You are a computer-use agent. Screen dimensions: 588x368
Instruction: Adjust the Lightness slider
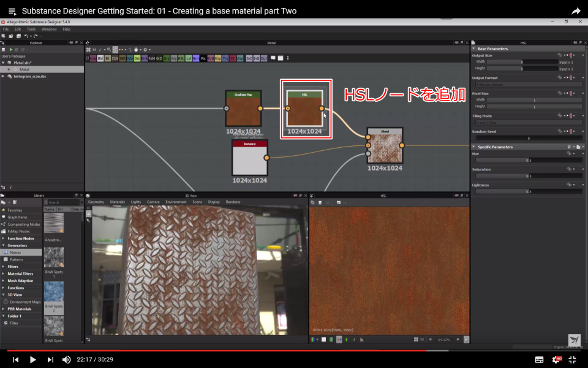pos(529,191)
